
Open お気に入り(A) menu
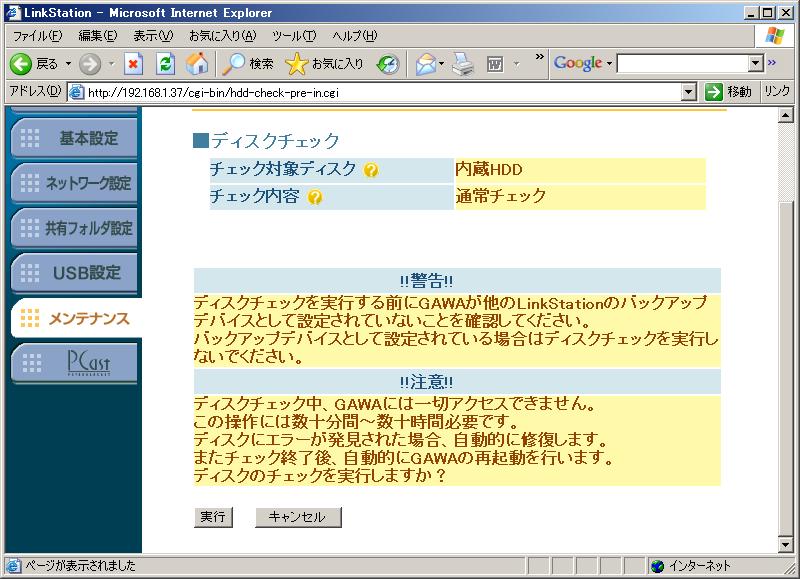222,36
